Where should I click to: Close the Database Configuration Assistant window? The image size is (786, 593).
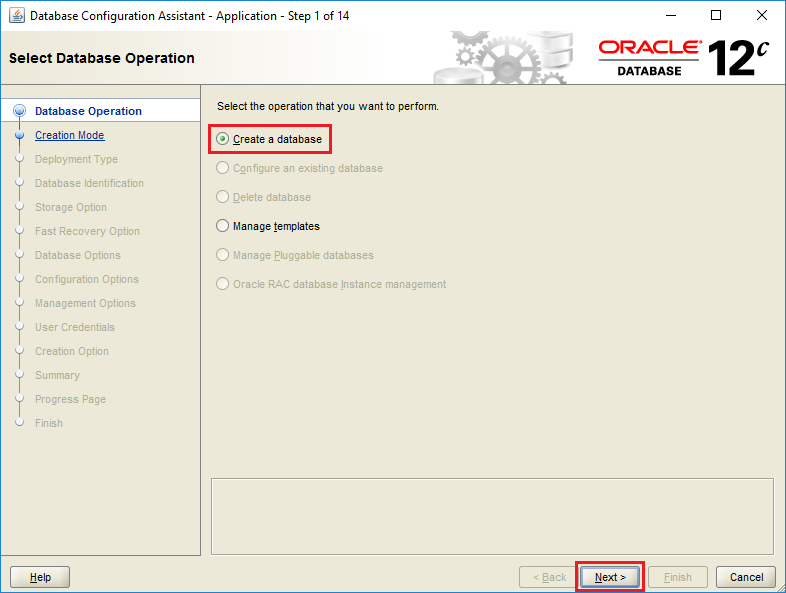[x=761, y=16]
